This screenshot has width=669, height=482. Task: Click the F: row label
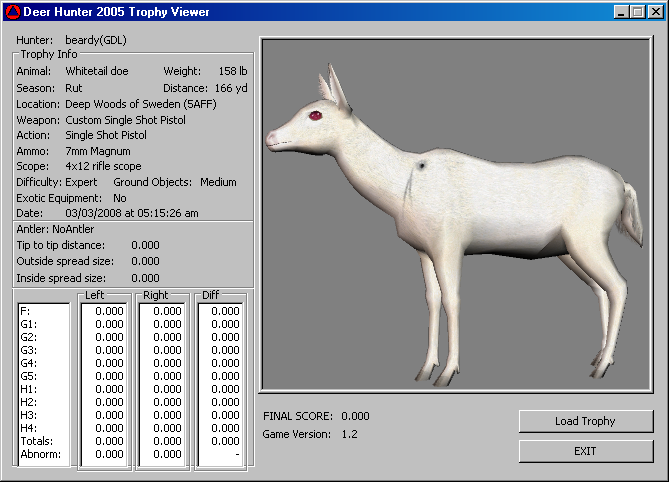pos(25,311)
